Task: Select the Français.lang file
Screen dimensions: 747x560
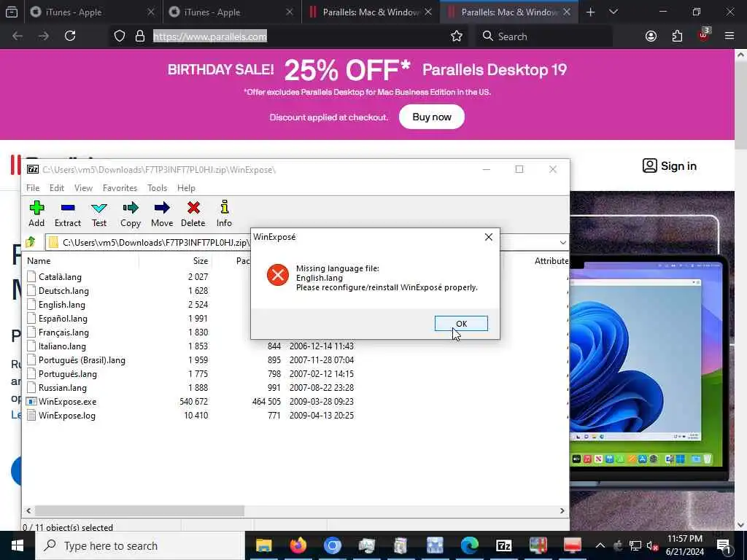Action: click(63, 332)
